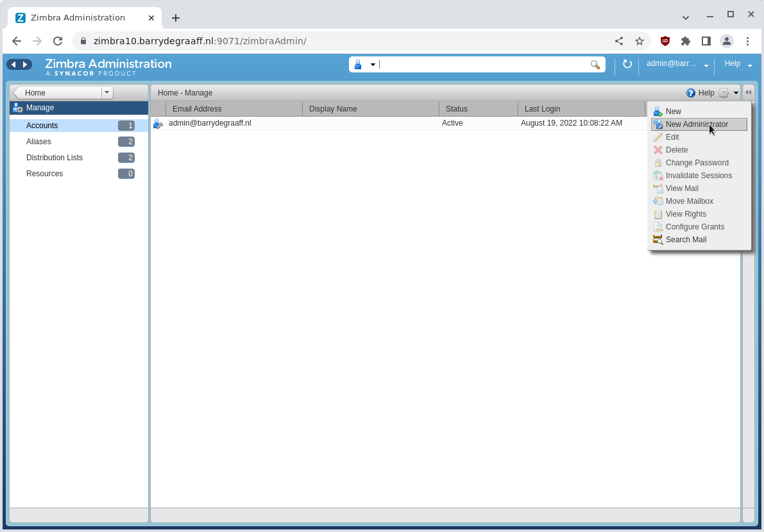Go forward with Zimbra right arrow
The width and height of the screenshot is (764, 532).
(x=25, y=64)
